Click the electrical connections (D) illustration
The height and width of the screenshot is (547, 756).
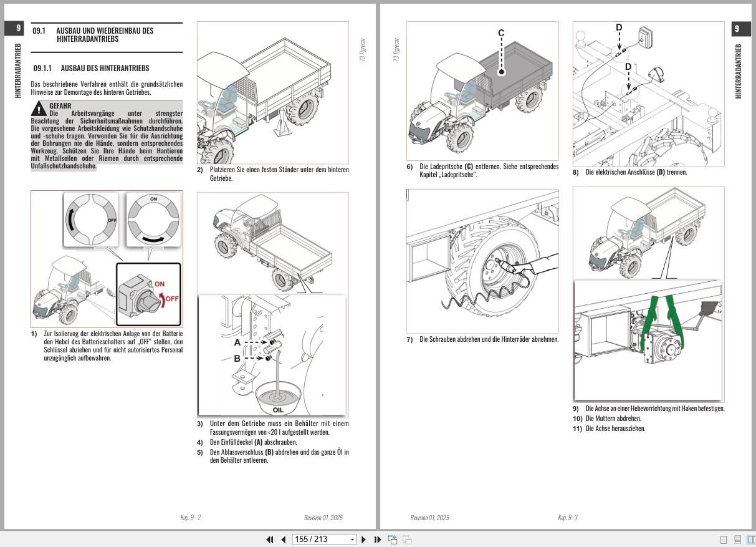pos(648,94)
